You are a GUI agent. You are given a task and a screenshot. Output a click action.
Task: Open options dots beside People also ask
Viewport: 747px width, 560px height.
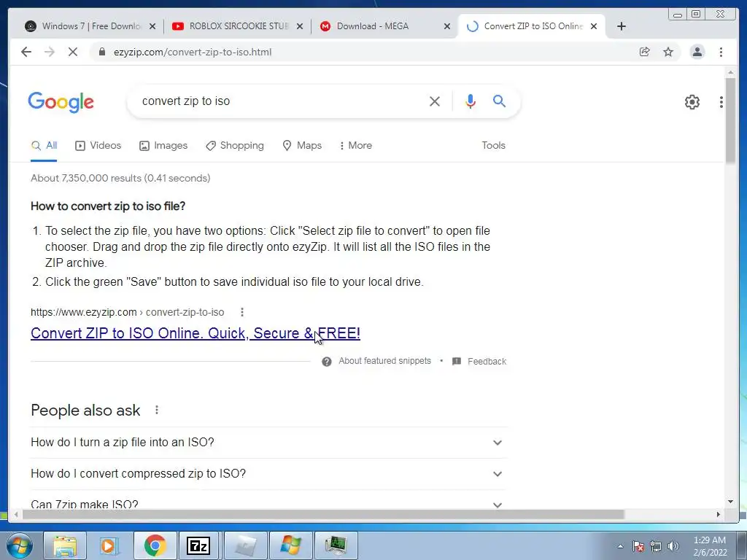click(157, 410)
